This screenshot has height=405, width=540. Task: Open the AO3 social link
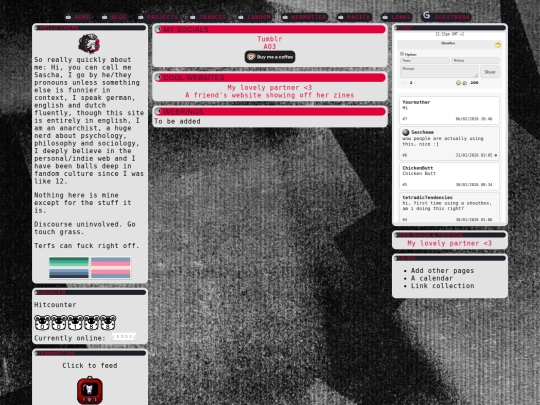tap(270, 46)
